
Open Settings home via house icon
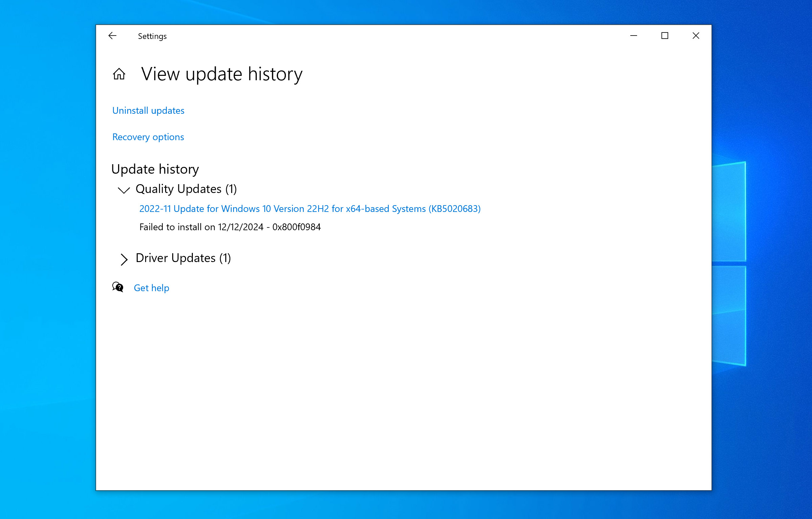point(119,74)
